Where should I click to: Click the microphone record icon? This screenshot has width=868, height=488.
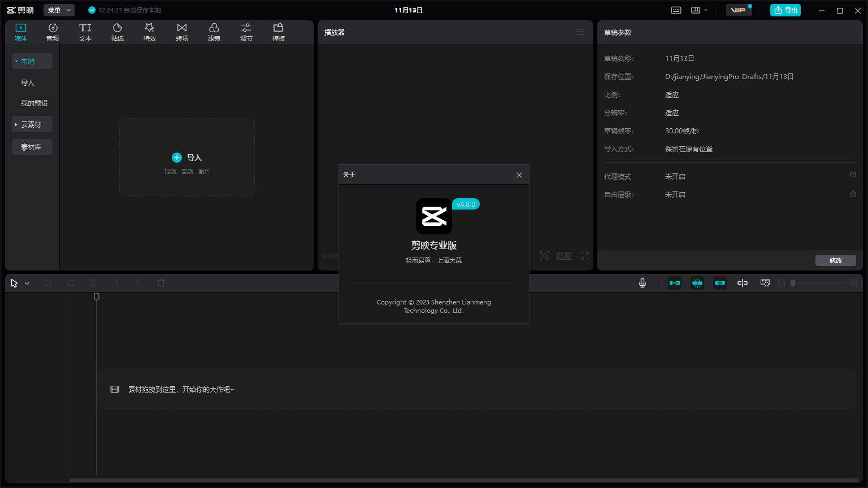point(643,283)
